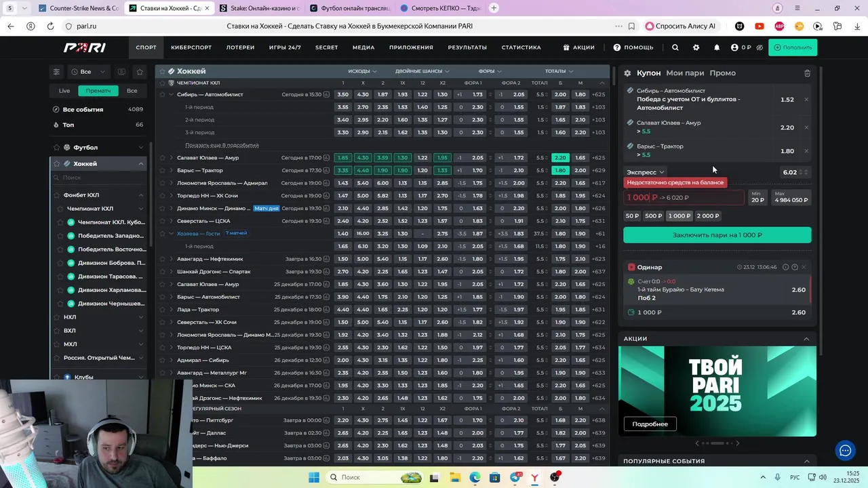Favorite Футбол with its star
This screenshot has width=868, height=488.
(56, 148)
